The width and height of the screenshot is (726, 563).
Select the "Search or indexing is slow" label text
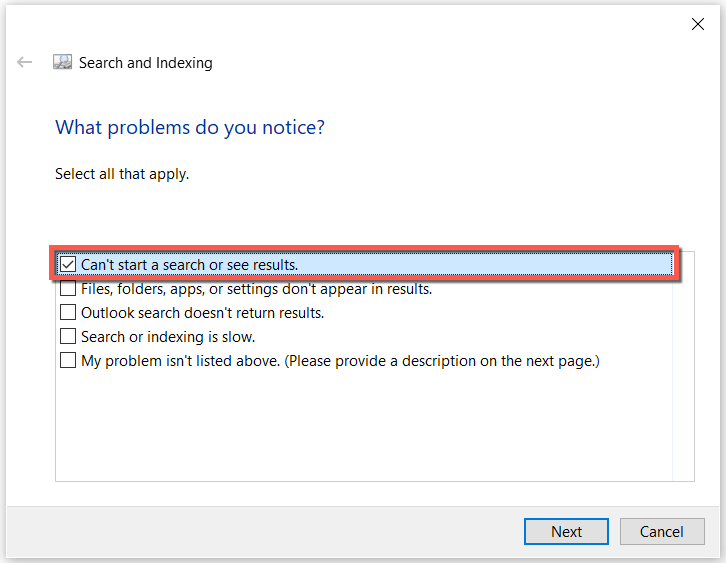[168, 337]
